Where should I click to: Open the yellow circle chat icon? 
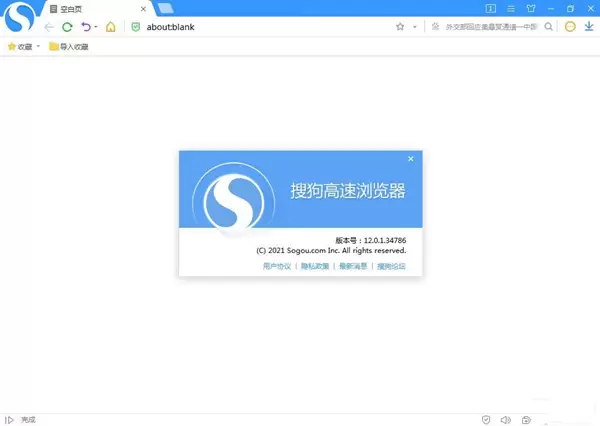tap(570, 26)
